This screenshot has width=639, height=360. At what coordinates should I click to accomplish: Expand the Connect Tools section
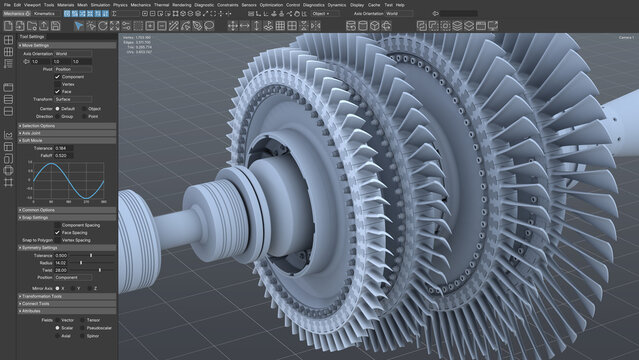click(67, 304)
